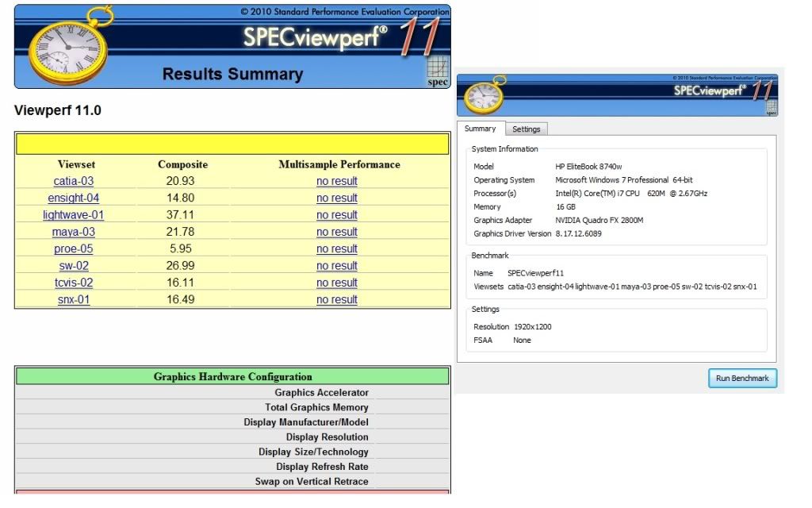The height and width of the screenshot is (508, 812).
Task: Select the Summary tab
Action: tap(480, 129)
